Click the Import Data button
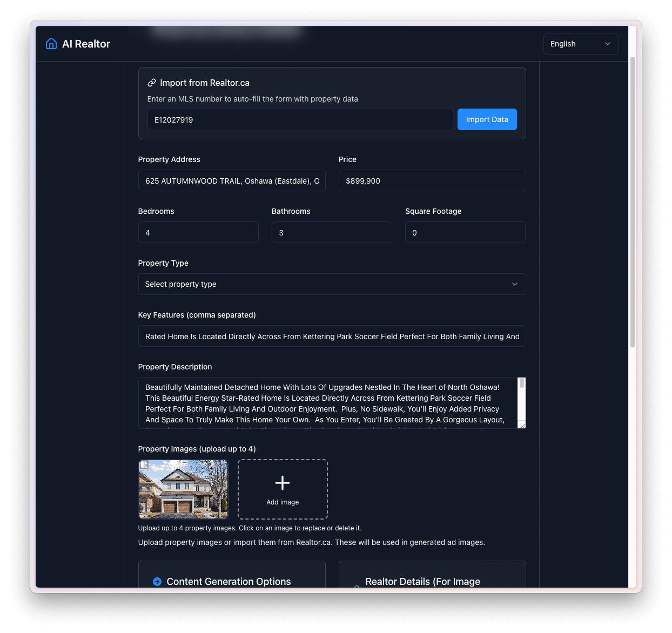 tap(487, 119)
